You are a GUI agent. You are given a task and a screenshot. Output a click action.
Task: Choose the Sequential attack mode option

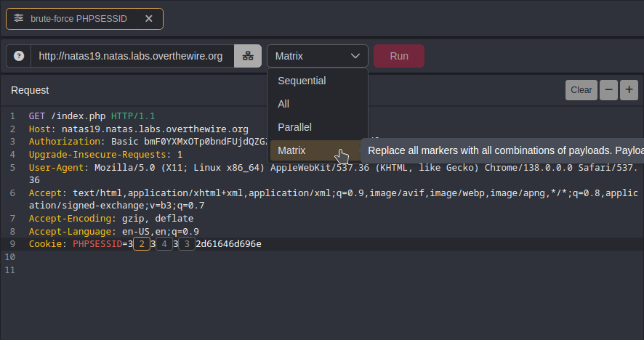coord(302,81)
